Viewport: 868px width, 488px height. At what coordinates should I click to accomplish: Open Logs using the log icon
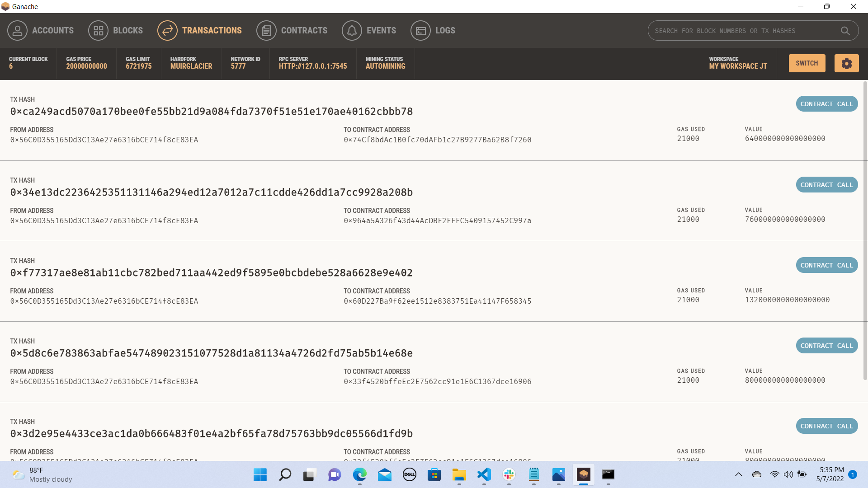[x=420, y=30]
